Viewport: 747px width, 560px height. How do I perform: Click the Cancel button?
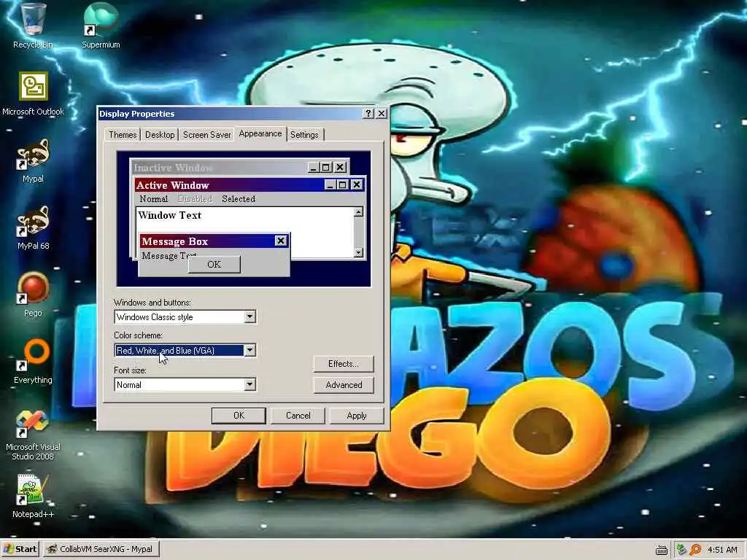pyautogui.click(x=298, y=416)
